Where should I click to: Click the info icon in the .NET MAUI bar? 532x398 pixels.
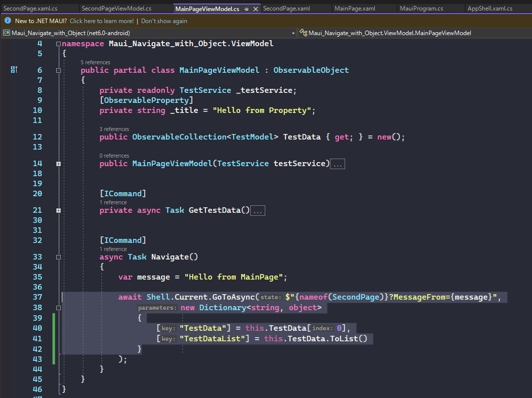click(8, 21)
